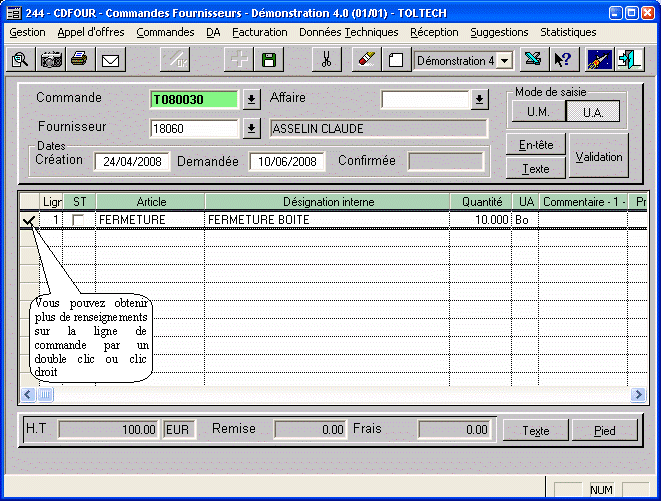
Task: Click the Texte button under En-tête
Action: pyautogui.click(x=536, y=169)
